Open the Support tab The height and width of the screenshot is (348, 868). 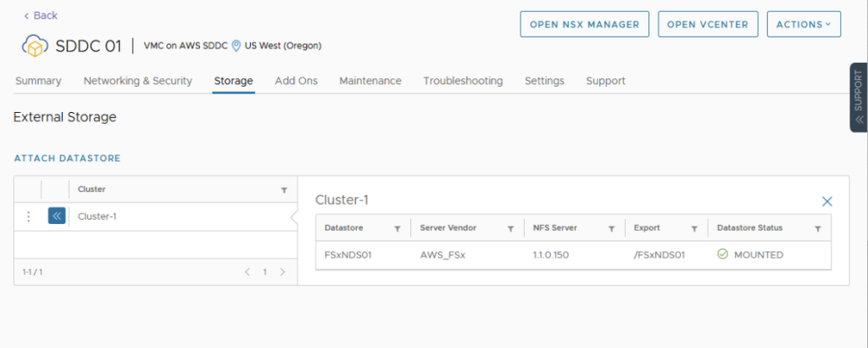click(605, 81)
